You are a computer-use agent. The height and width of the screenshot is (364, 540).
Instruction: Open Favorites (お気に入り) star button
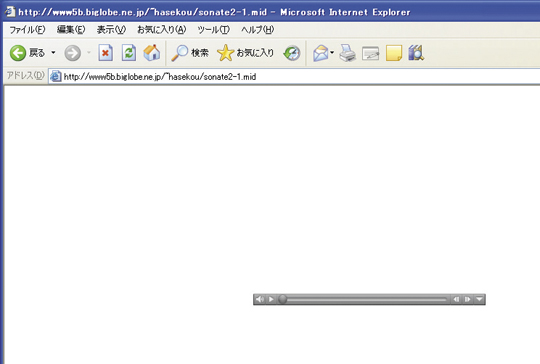(x=246, y=53)
